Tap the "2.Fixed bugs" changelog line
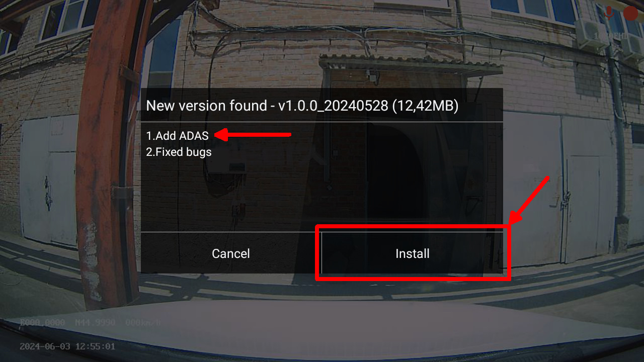 pyautogui.click(x=179, y=152)
